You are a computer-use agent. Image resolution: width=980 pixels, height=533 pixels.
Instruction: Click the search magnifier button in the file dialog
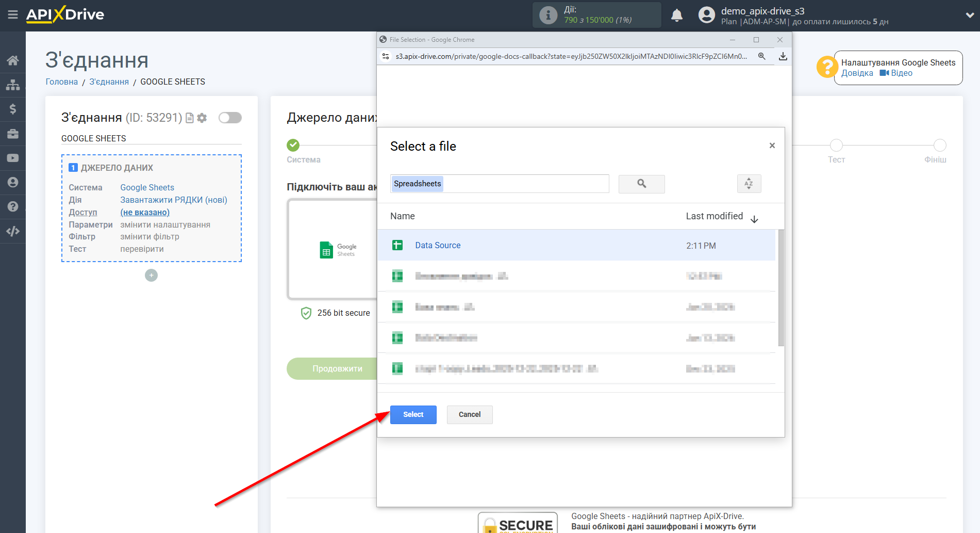[x=641, y=184]
